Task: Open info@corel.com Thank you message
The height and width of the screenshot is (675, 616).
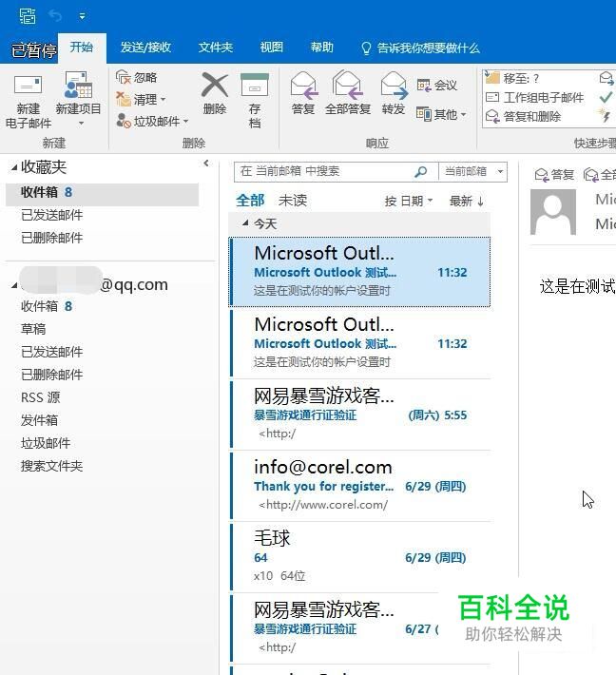Action: click(x=360, y=486)
